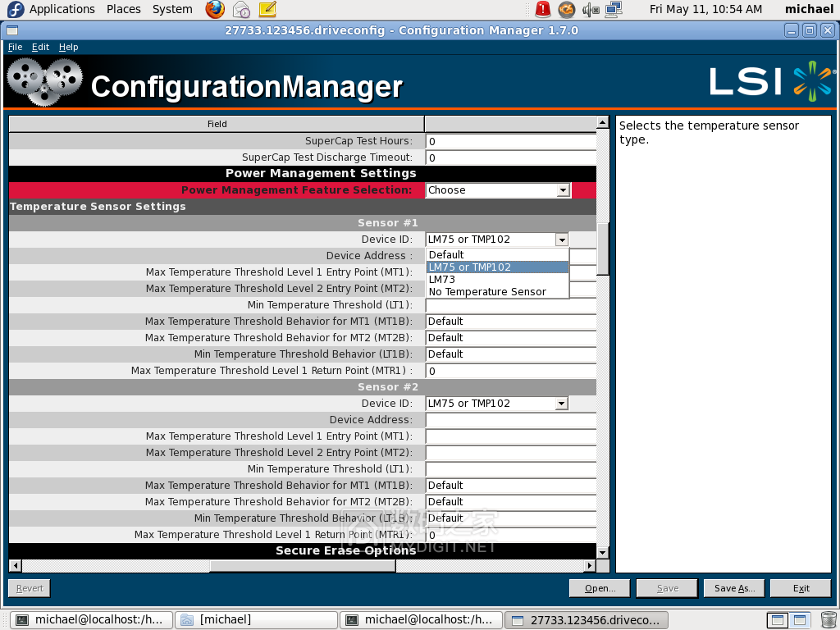Open the File menu

pyautogui.click(x=15, y=47)
